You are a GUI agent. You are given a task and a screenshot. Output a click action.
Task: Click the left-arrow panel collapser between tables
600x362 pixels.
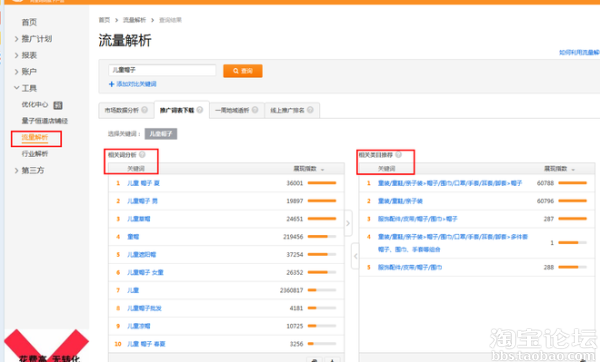click(355, 256)
